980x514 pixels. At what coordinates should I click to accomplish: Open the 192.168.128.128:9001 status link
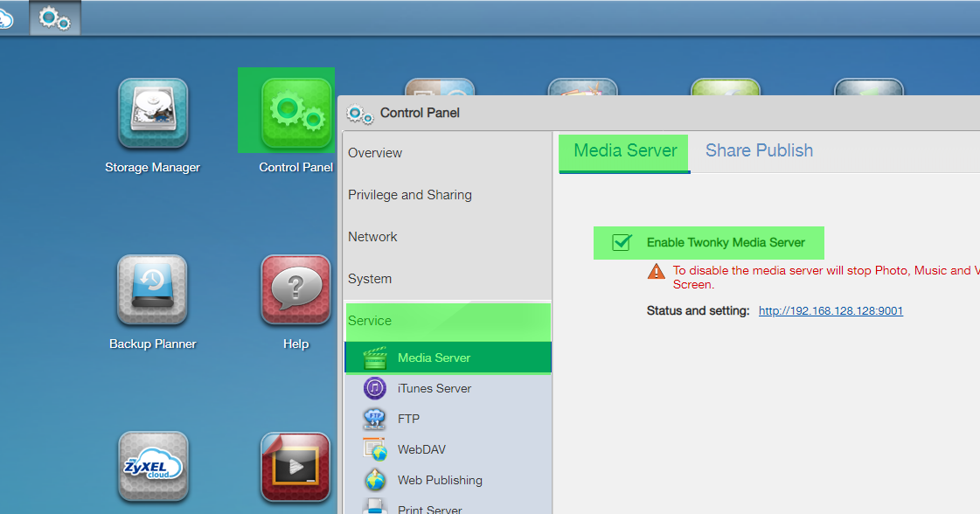pyautogui.click(x=831, y=310)
